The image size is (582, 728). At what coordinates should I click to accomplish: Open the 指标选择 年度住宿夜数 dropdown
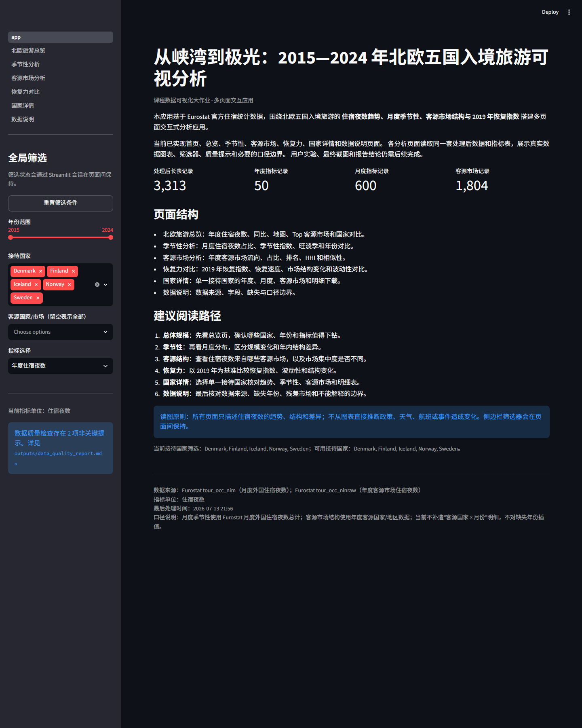[61, 366]
